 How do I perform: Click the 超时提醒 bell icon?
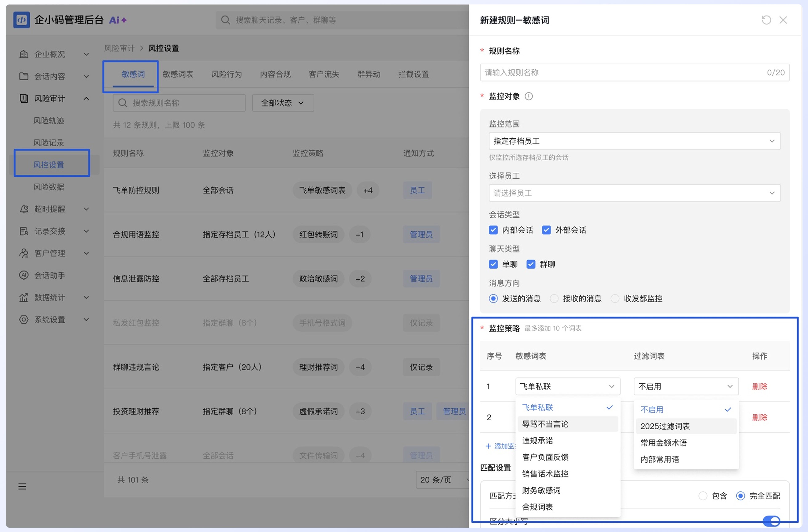tap(23, 209)
